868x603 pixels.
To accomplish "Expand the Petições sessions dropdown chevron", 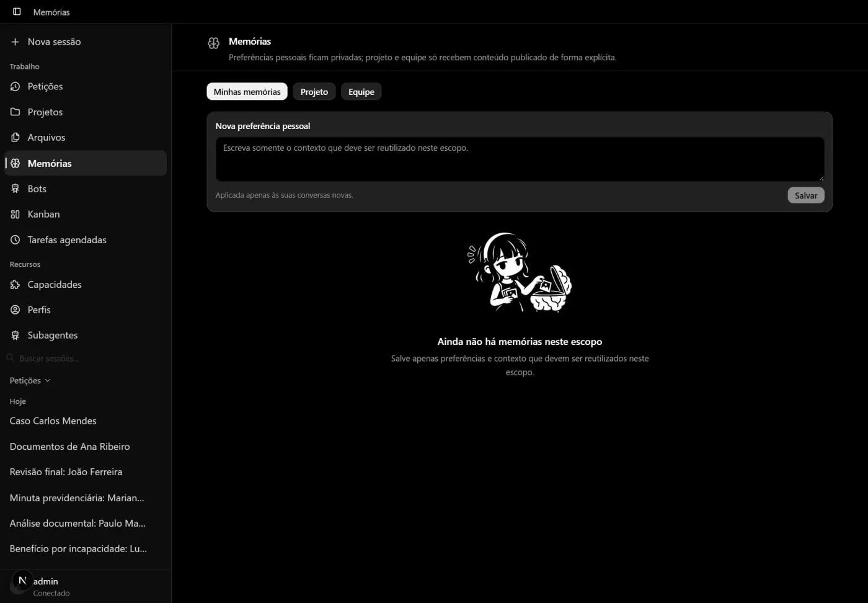I will pyautogui.click(x=48, y=380).
